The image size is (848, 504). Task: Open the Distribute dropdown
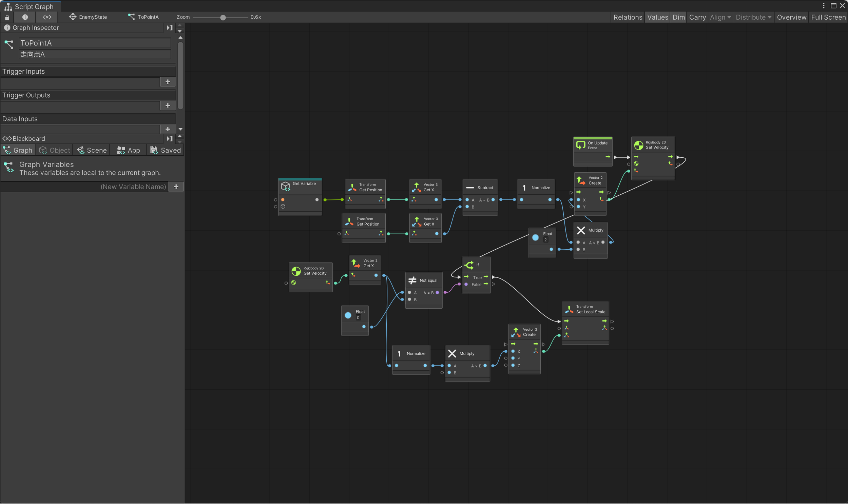[x=753, y=17]
